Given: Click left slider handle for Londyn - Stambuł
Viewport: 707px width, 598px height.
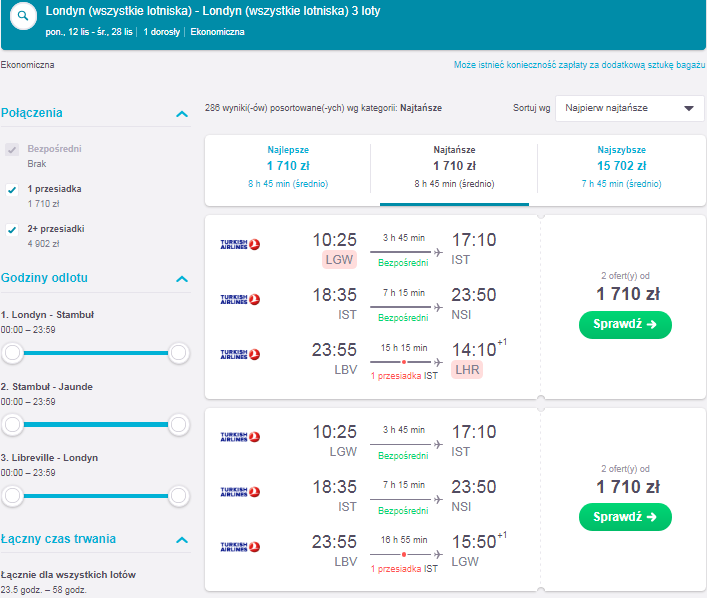Looking at the screenshot, I should (x=13, y=353).
